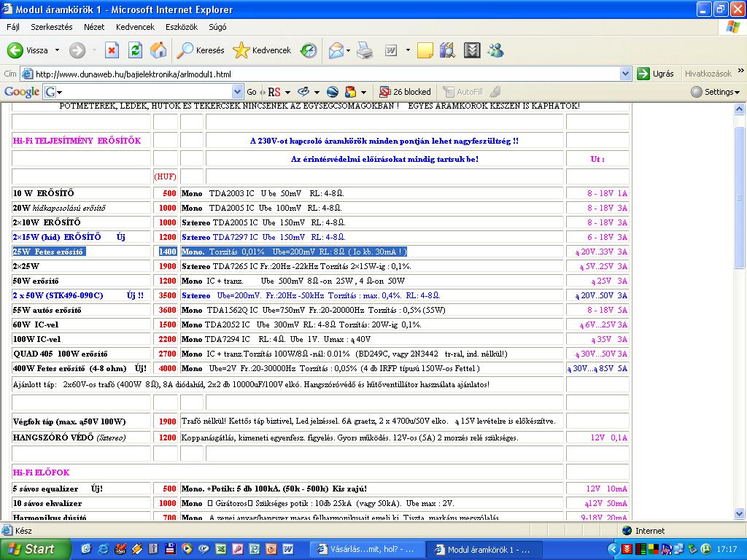
Task: Click the Start button on the taskbar
Action: click(31, 549)
